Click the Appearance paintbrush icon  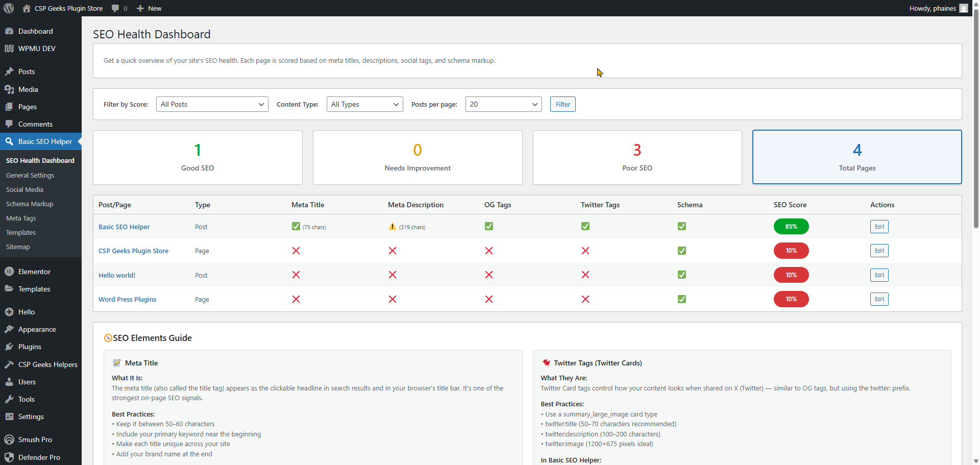(10, 329)
